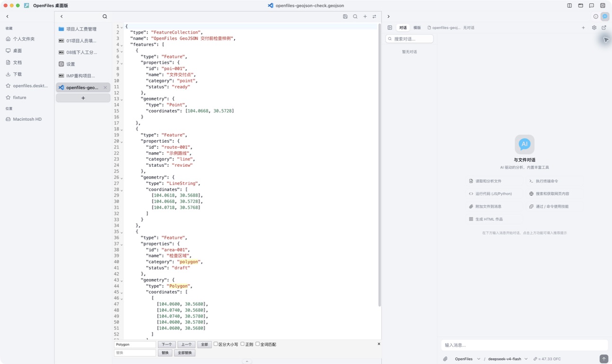Open the settings icon at title bar right end
This screenshot has height=364, width=612.
tap(603, 6)
